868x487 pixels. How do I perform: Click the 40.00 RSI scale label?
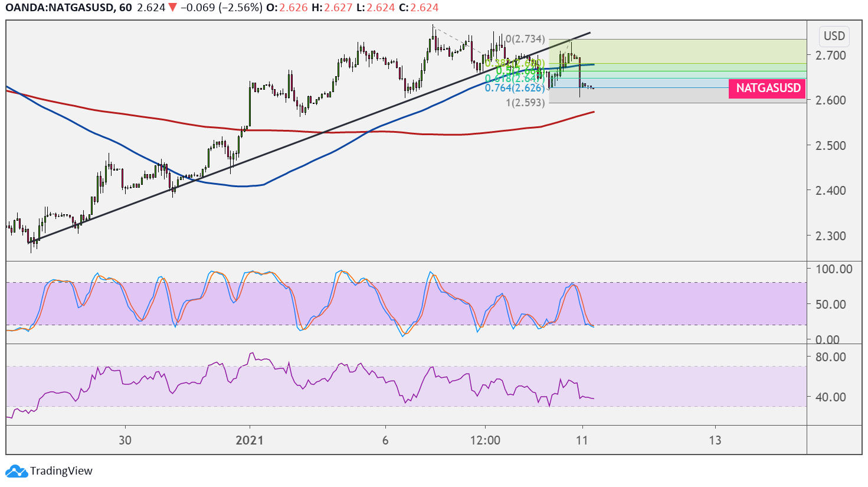830,397
